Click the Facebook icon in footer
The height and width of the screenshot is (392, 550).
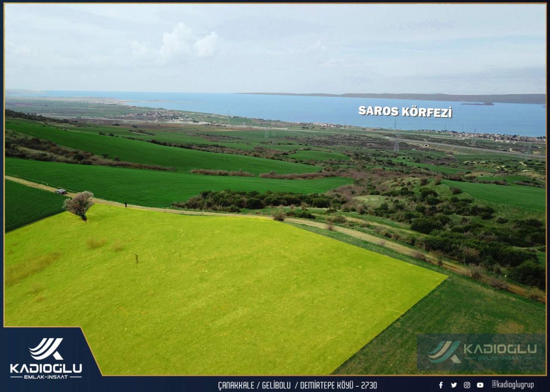(441, 385)
